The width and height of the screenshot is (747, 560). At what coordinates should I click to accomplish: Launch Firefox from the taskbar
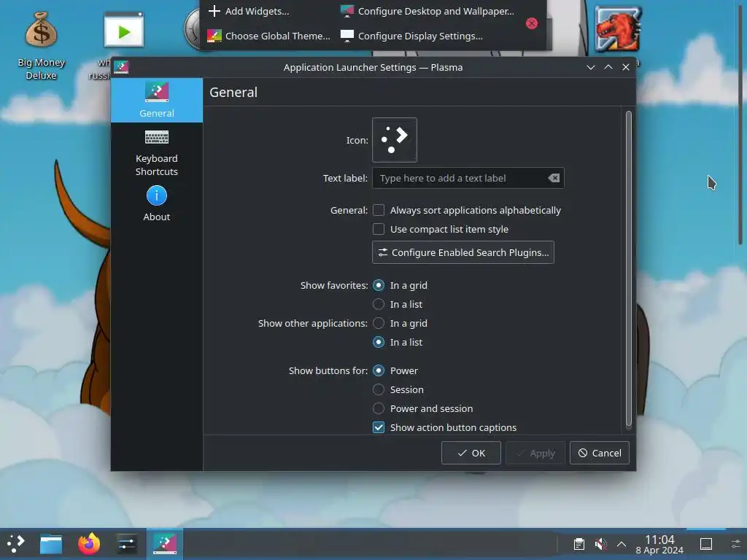[88, 544]
